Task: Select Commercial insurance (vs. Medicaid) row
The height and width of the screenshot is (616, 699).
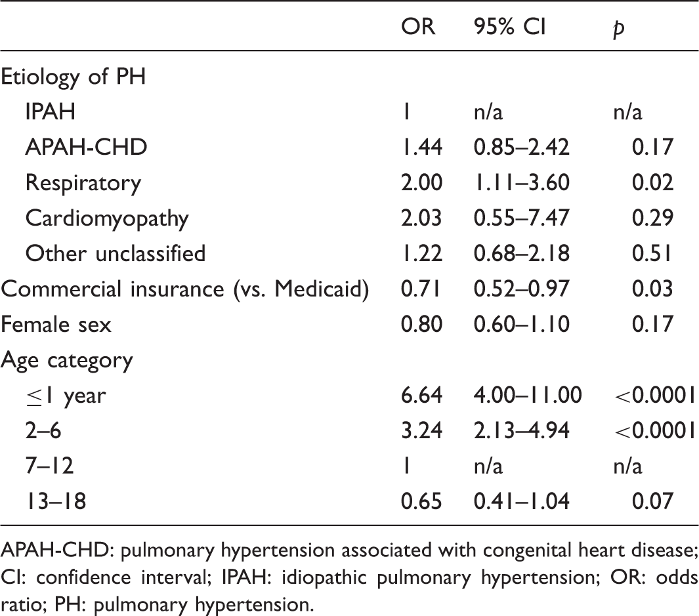Action: point(349,289)
